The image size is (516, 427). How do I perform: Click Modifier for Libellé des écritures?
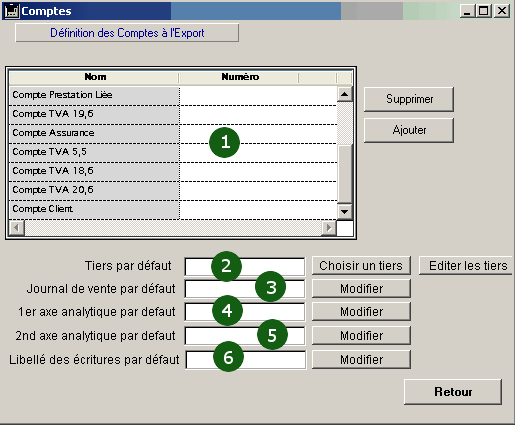pyautogui.click(x=361, y=360)
